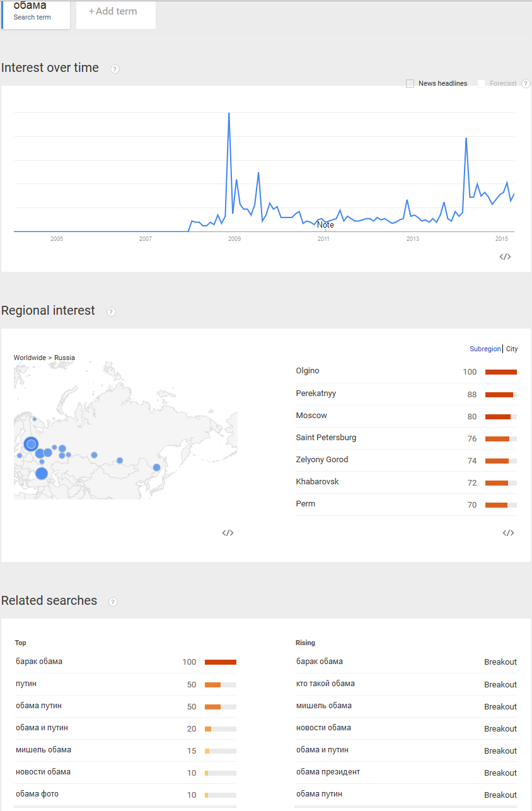Switch to Subregion view
This screenshot has height=811, width=532.
click(485, 349)
